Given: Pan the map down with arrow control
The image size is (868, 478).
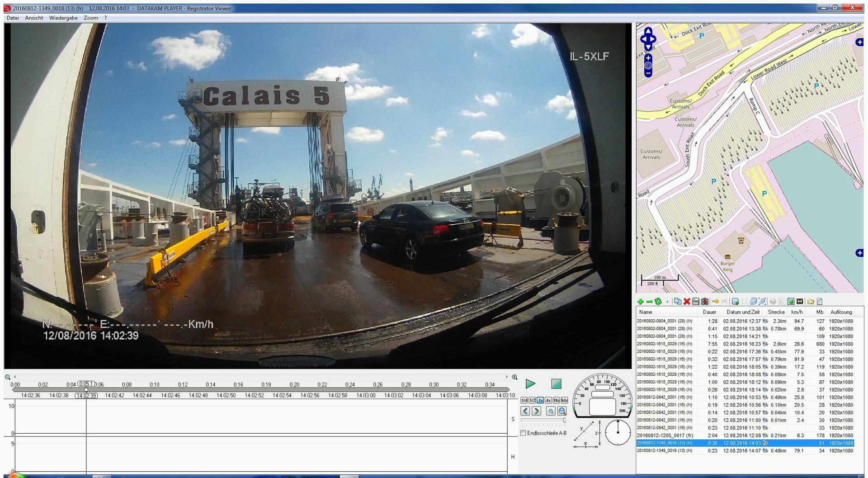Looking at the screenshot, I should tap(648, 47).
